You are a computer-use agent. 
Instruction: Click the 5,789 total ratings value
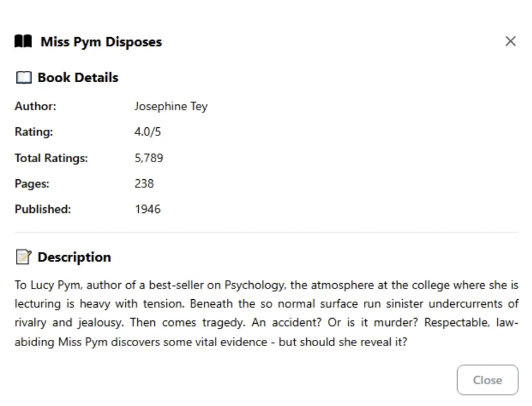point(149,158)
